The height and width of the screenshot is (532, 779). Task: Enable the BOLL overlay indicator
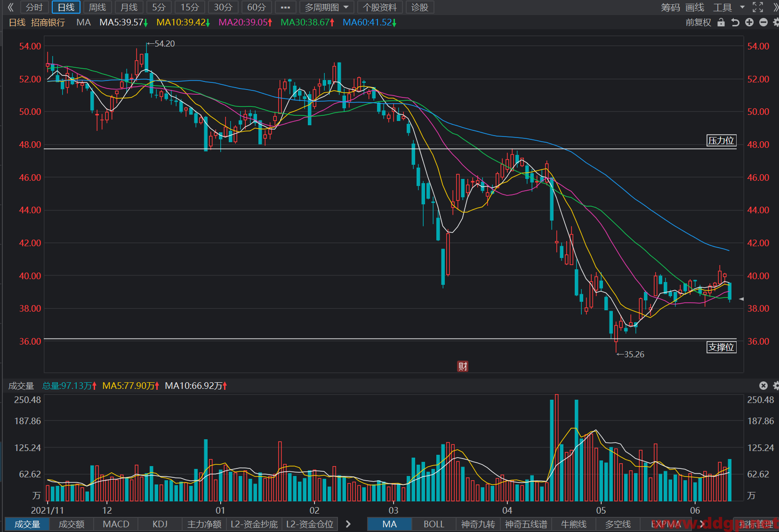pos(434,524)
